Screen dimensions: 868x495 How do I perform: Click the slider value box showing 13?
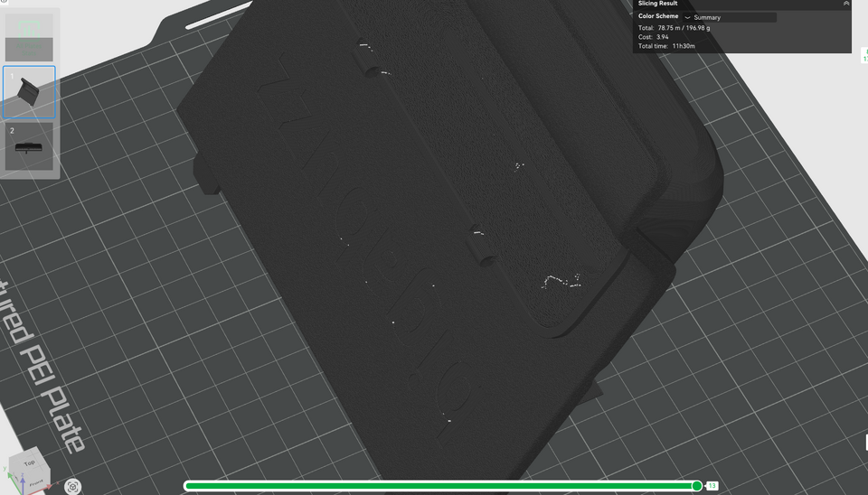(x=712, y=486)
